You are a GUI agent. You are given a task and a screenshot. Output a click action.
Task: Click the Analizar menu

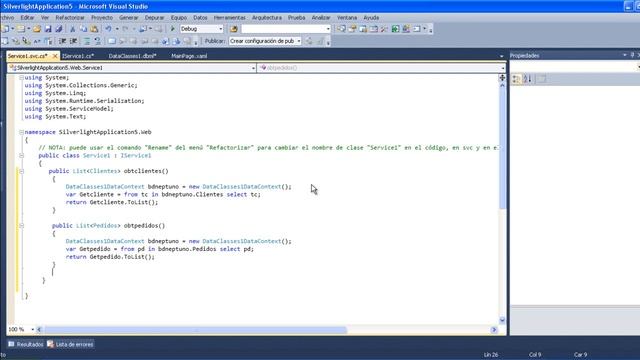coord(321,18)
